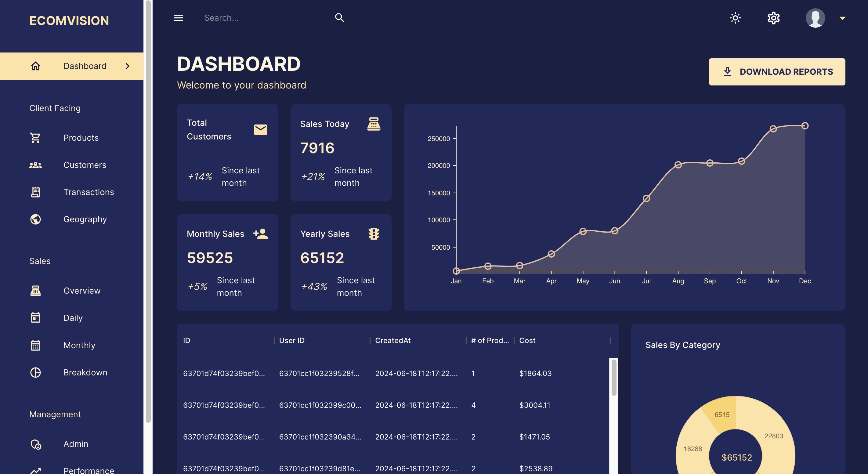Sort by the Cost column header

(527, 341)
